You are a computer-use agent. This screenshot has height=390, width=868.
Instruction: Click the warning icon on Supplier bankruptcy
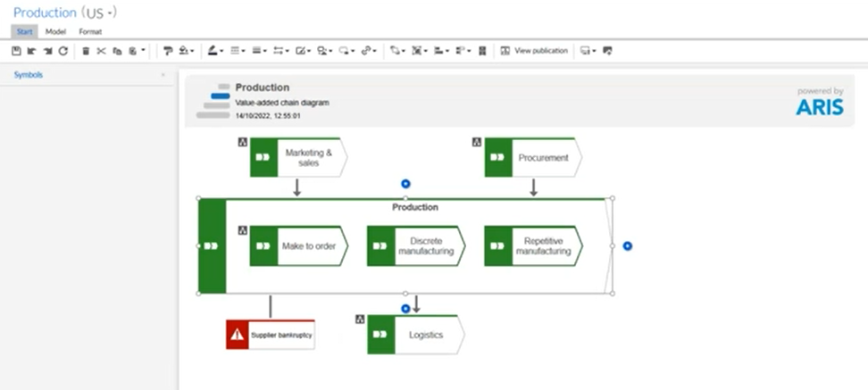pyautogui.click(x=237, y=335)
